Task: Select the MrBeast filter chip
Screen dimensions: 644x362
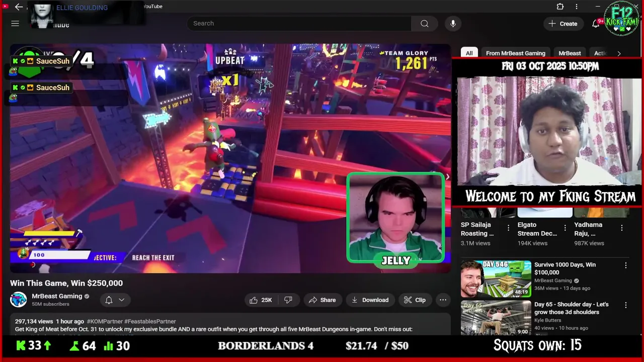Action: tap(570, 53)
